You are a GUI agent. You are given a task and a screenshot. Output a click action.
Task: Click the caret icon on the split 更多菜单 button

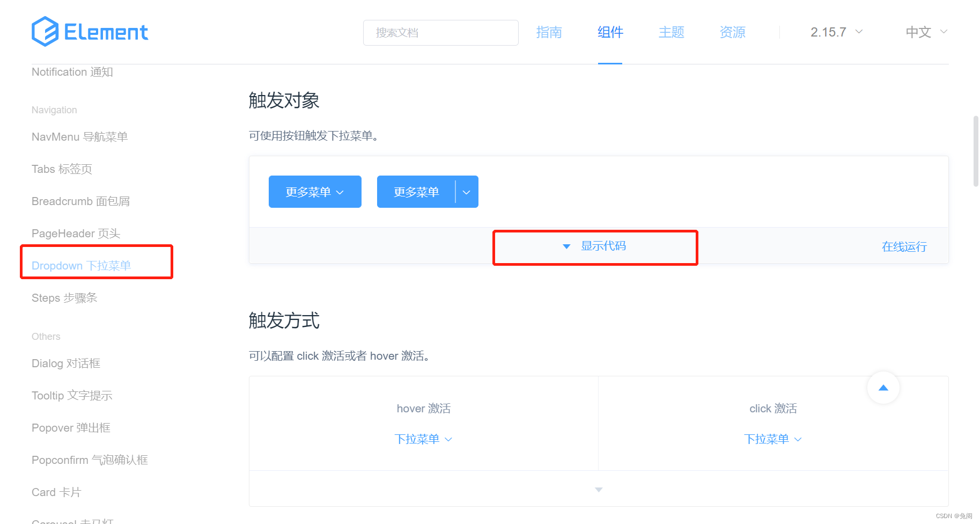(x=466, y=192)
